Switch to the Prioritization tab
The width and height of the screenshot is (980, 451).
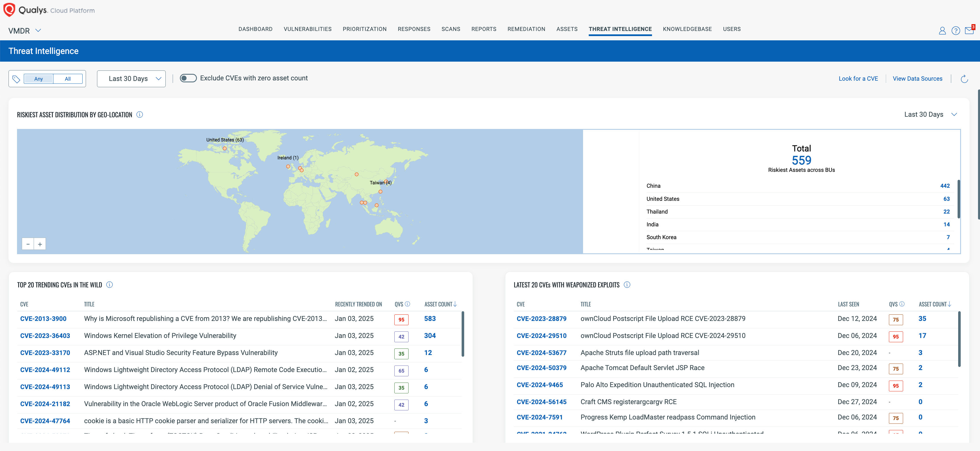coord(365,29)
